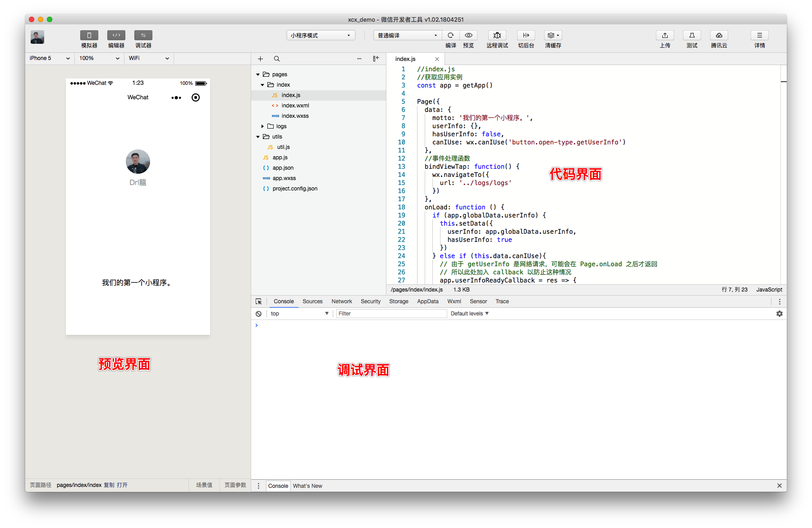Viewport: 812px width, 528px height.
Task: Switch to the Trace tab
Action: pyautogui.click(x=502, y=301)
